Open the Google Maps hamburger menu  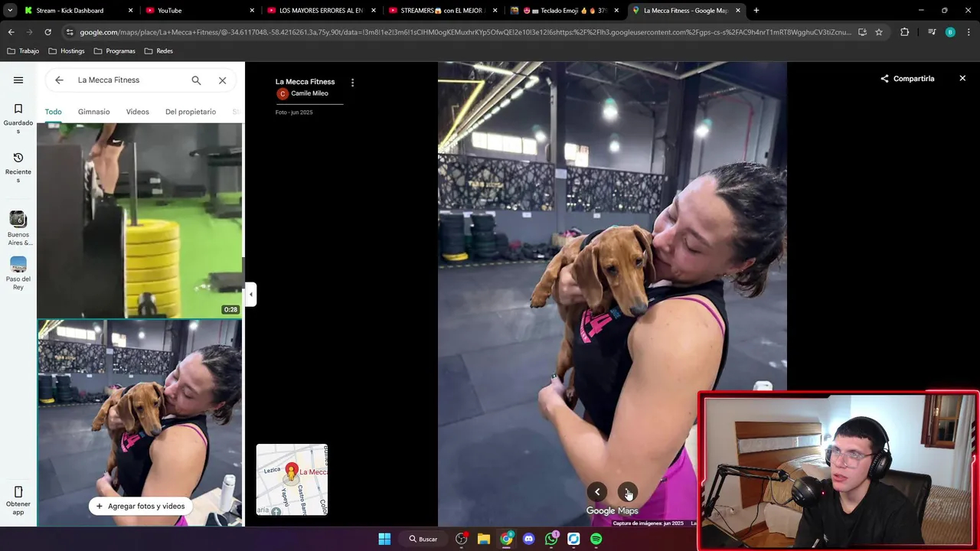click(18, 80)
